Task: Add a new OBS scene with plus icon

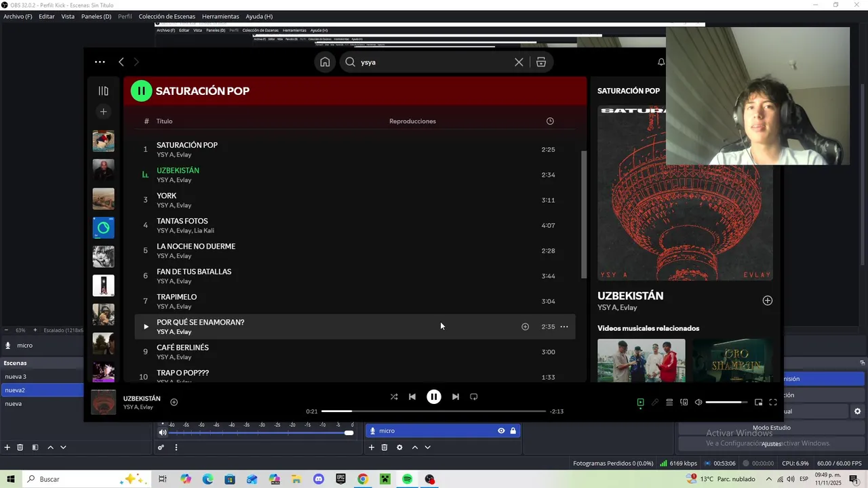Action: pyautogui.click(x=7, y=447)
